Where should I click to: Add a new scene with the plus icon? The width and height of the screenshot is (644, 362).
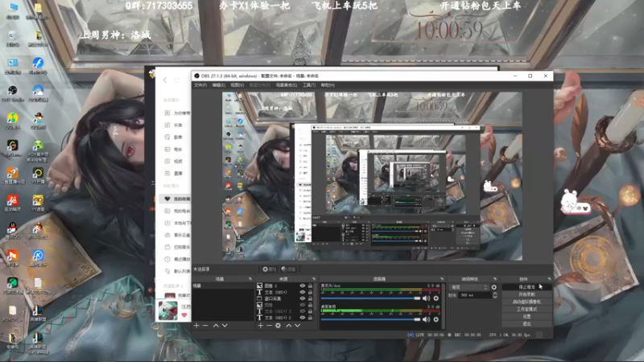[x=196, y=326]
